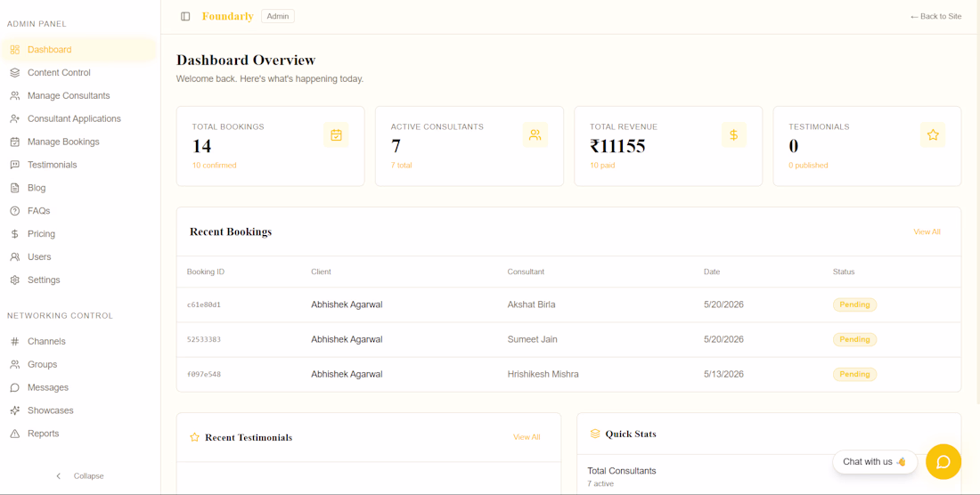Click the Manage Bookings calendar icon
The width and height of the screenshot is (980, 495).
[x=15, y=142]
